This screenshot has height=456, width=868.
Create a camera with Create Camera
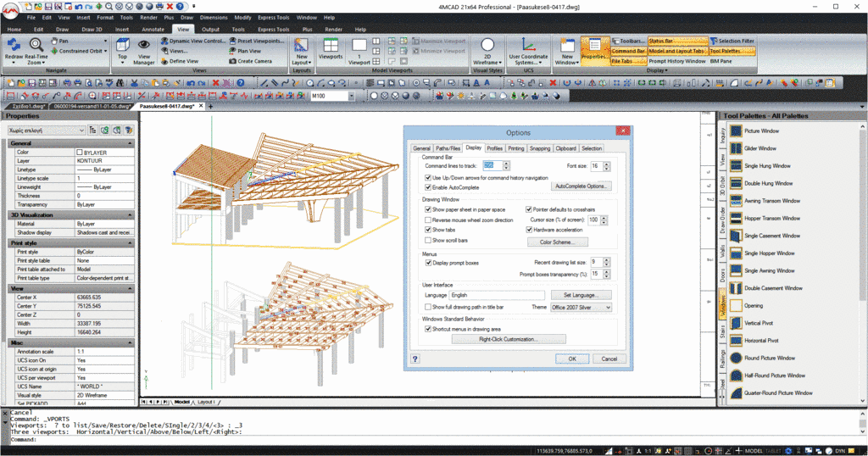pos(250,61)
